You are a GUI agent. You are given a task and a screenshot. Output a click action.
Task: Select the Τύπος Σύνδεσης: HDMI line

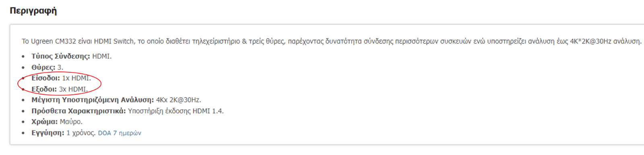72,56
